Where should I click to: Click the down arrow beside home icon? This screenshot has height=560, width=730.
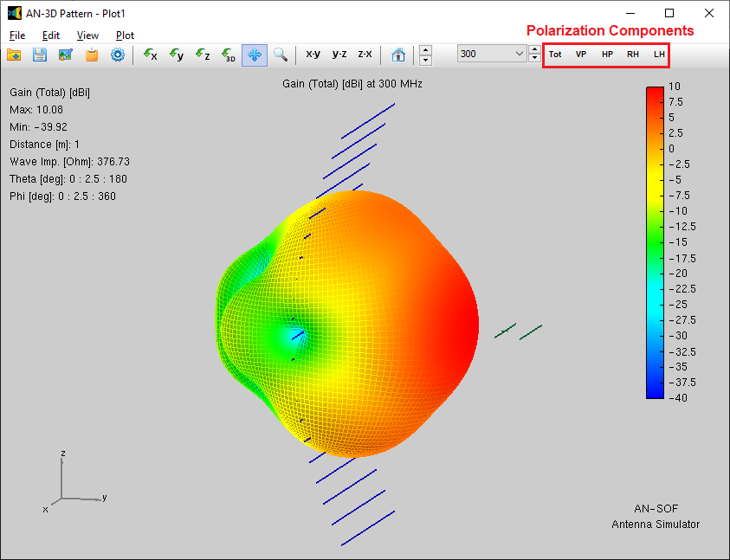pyautogui.click(x=425, y=60)
